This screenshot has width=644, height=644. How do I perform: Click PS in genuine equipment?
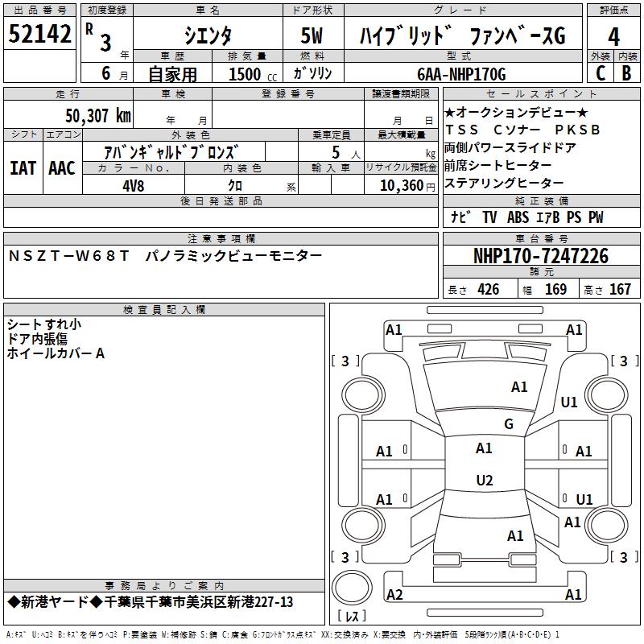(574, 217)
